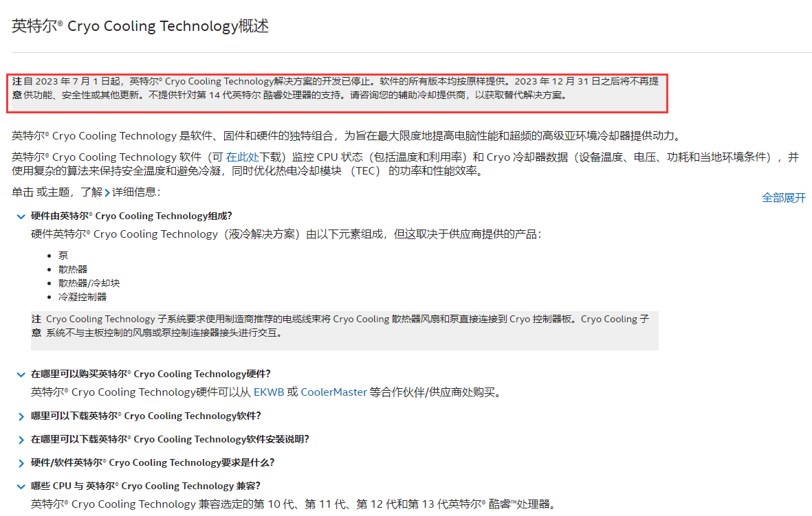Expand chevron beside 硬件/软件 要求是什么 topic
The height and width of the screenshot is (516, 812).
click(x=21, y=463)
